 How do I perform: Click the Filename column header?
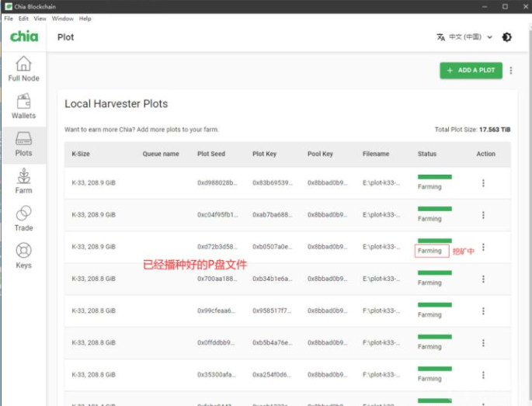click(376, 154)
